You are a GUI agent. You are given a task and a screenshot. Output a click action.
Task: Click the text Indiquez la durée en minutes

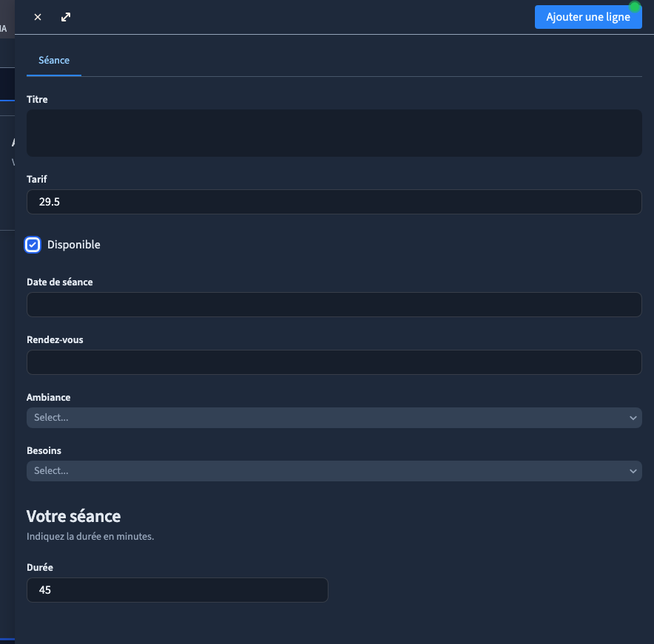coord(90,537)
